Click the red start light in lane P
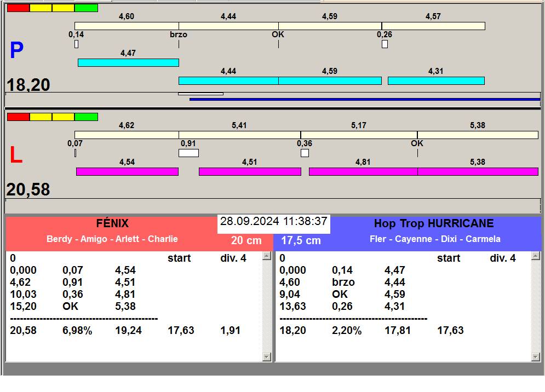The height and width of the screenshot is (392, 545). [19, 8]
